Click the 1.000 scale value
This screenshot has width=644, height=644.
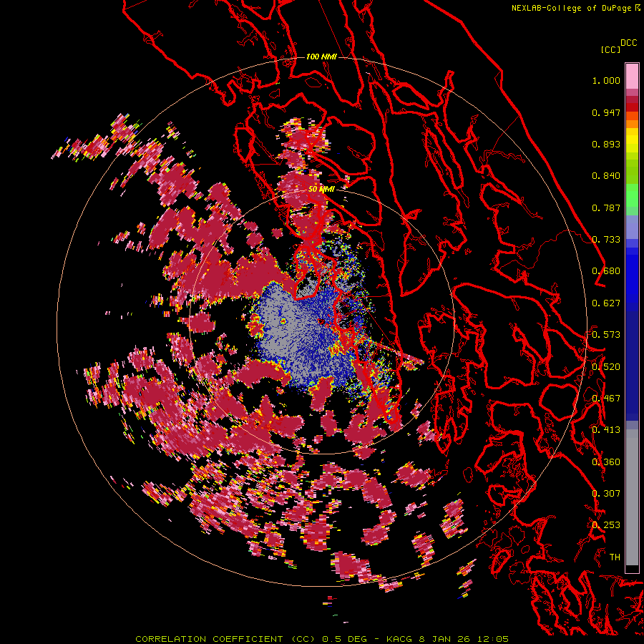point(606,80)
